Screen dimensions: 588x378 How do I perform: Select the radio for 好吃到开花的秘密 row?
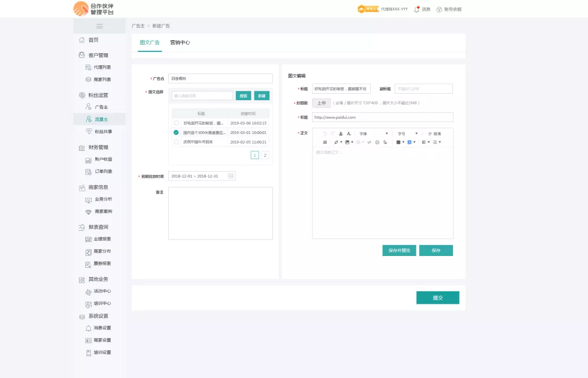(x=176, y=123)
